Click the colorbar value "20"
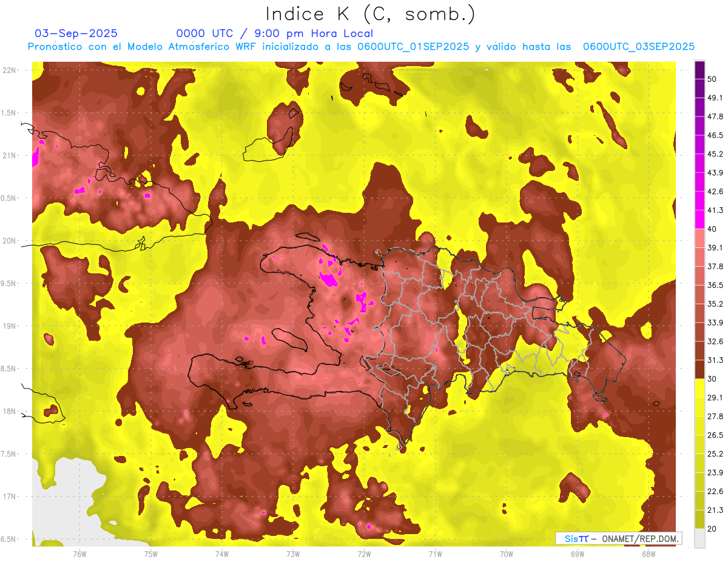The height and width of the screenshot is (562, 728). [x=713, y=529]
